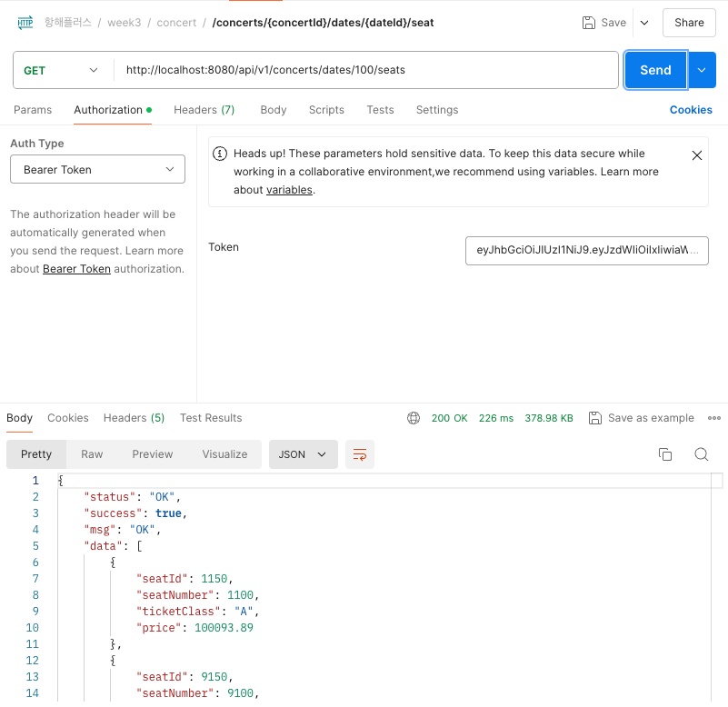This screenshot has height=707, width=728.
Task: Click the week3 breadcrumb
Action: pos(124,23)
